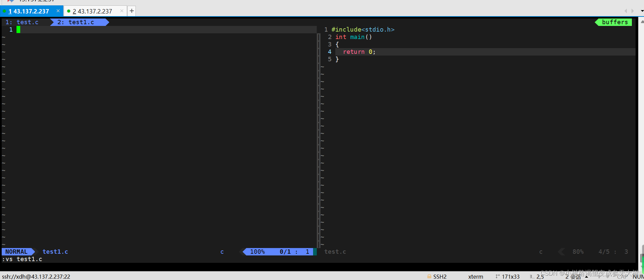Click the green buffers label
The image size is (644, 280).
click(615, 22)
